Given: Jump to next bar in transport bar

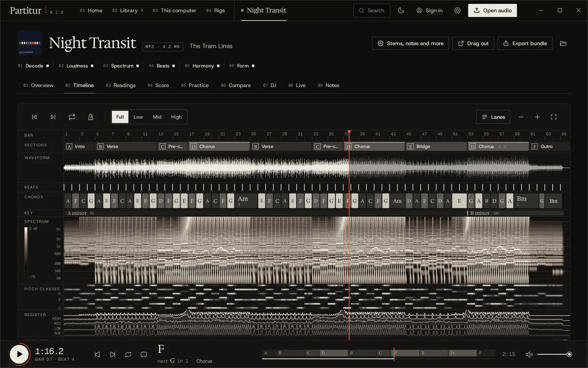Looking at the screenshot, I should point(113,355).
